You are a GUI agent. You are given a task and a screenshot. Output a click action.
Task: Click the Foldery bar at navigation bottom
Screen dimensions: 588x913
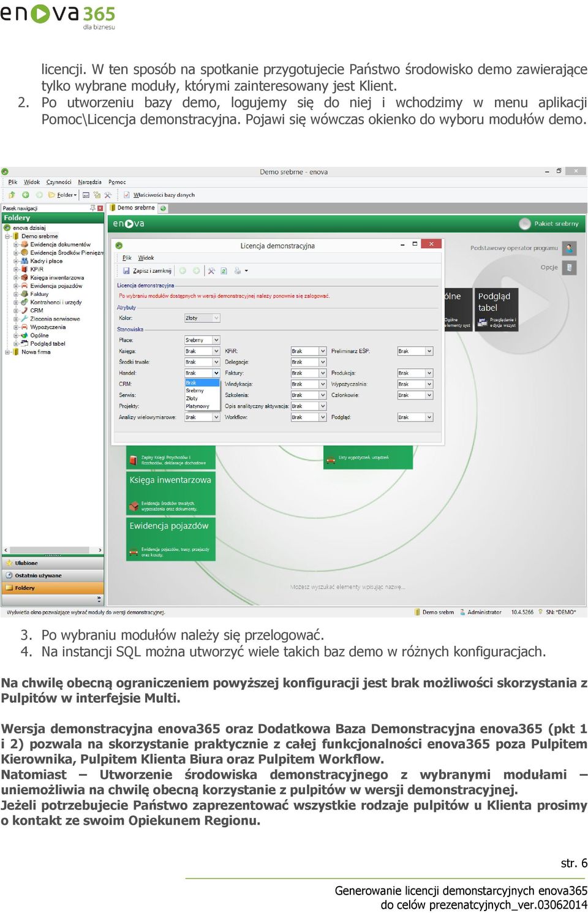(53, 588)
